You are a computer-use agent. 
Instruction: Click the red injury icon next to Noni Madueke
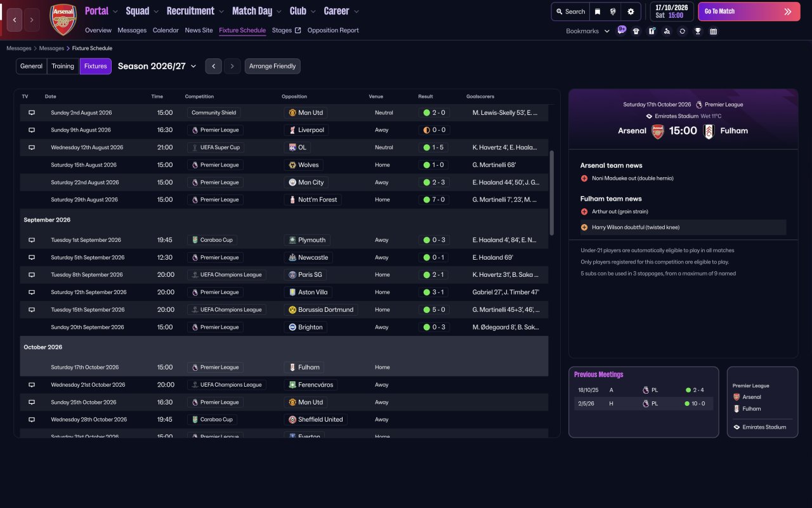(x=584, y=178)
